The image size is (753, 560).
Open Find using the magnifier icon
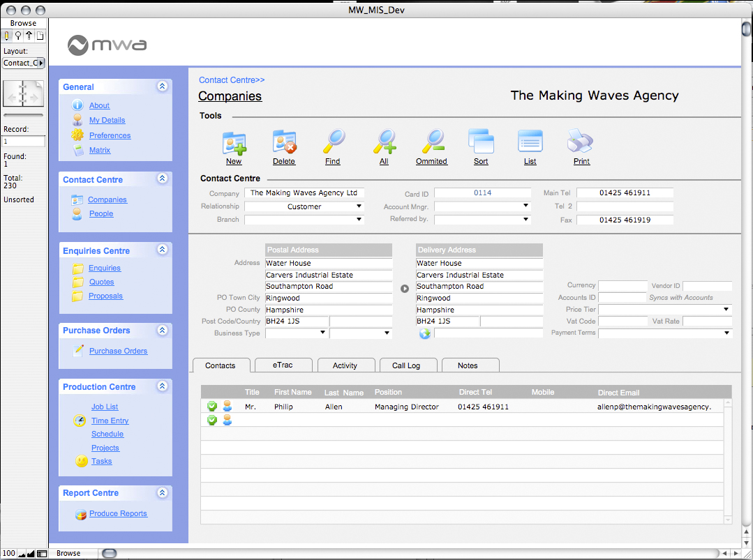(334, 142)
